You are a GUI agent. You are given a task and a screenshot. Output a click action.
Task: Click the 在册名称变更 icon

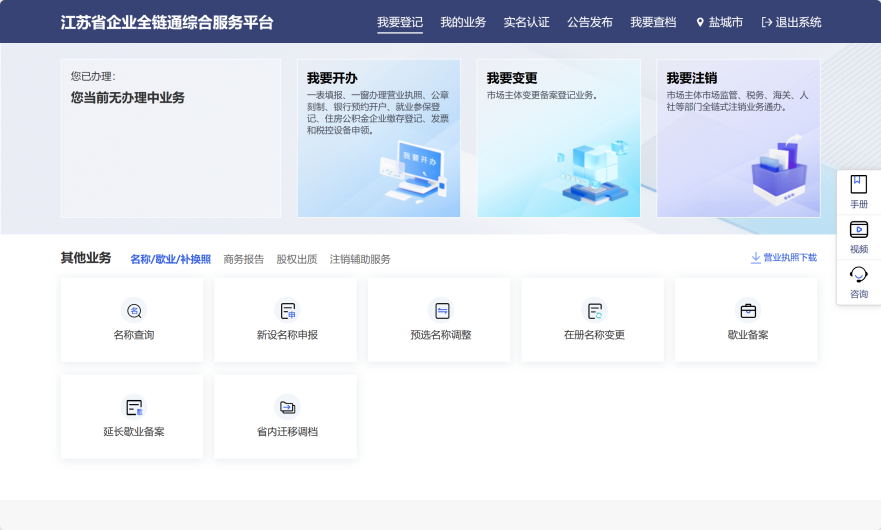pos(594,310)
